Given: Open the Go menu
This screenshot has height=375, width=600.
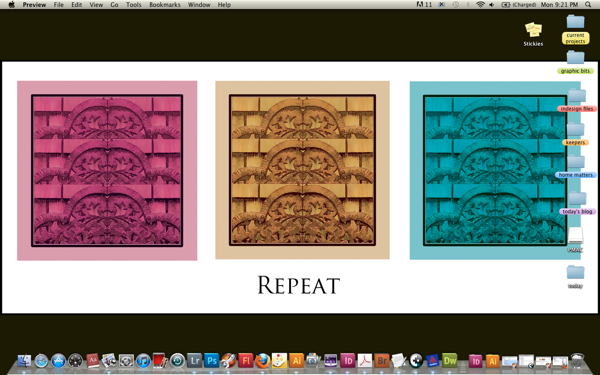Looking at the screenshot, I should pyautogui.click(x=114, y=5).
